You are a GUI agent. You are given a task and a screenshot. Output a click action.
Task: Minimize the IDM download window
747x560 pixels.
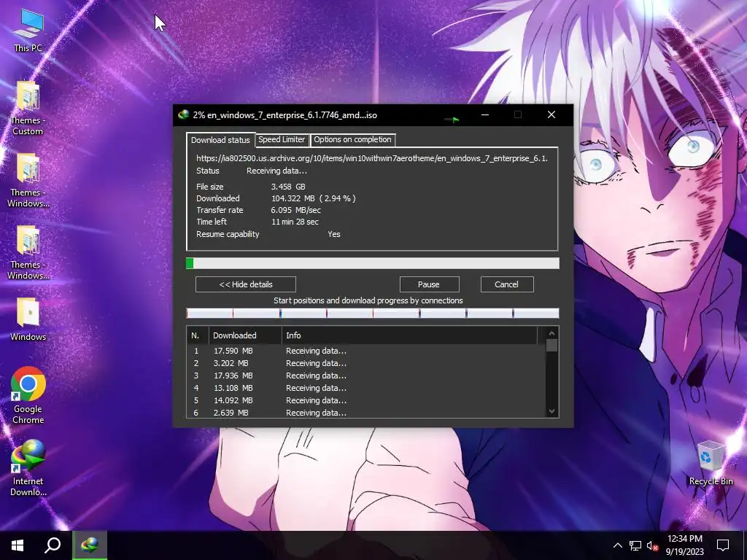485,114
